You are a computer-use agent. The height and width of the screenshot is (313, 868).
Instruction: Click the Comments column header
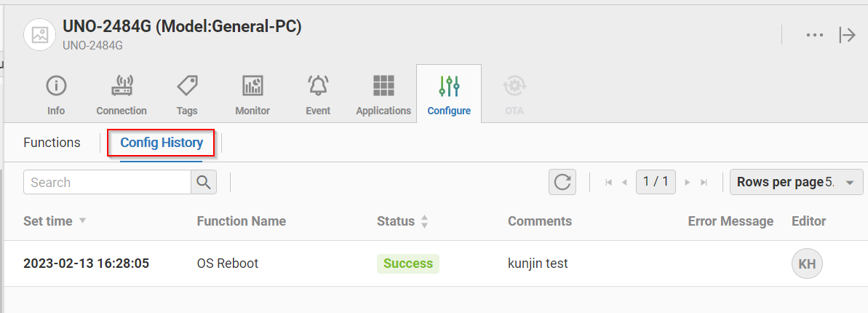point(540,221)
